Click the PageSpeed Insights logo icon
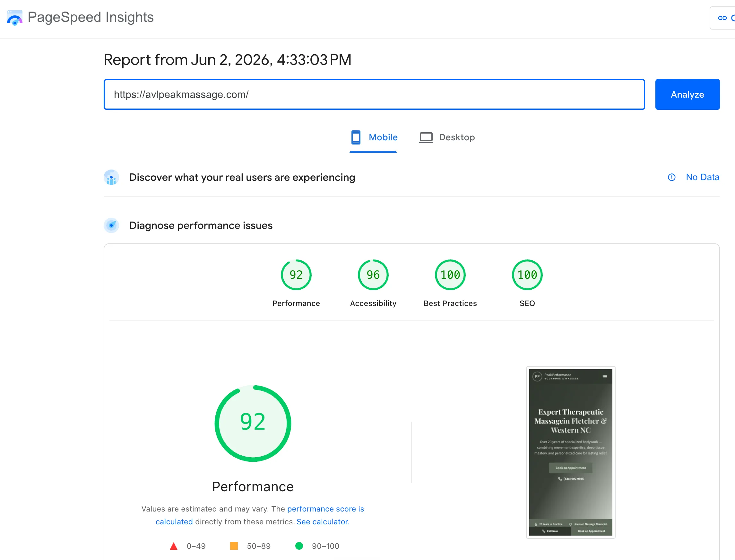 pos(15,18)
